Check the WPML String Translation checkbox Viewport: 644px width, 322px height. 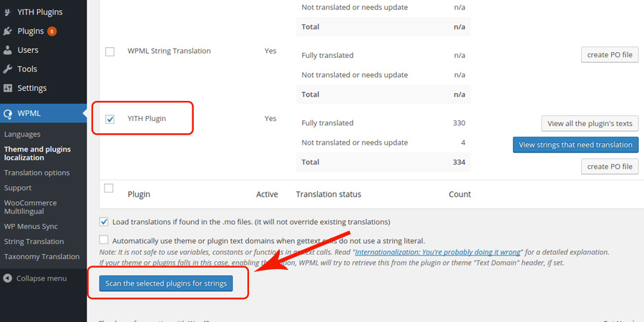[109, 52]
